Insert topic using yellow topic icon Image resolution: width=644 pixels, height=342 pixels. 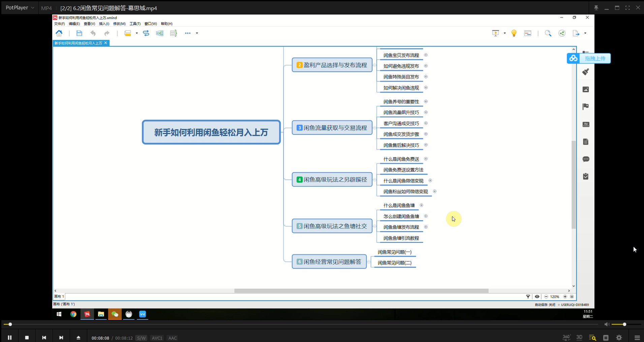[128, 33]
